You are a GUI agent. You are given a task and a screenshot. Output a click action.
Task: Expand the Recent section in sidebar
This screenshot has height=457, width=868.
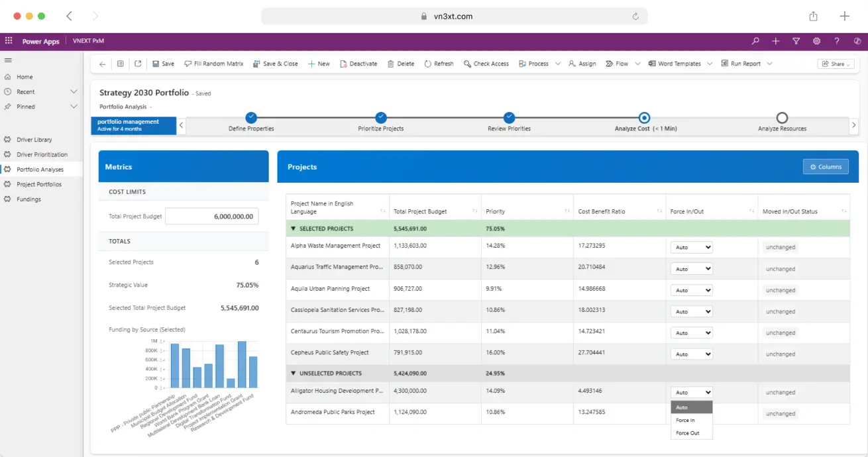pyautogui.click(x=74, y=92)
